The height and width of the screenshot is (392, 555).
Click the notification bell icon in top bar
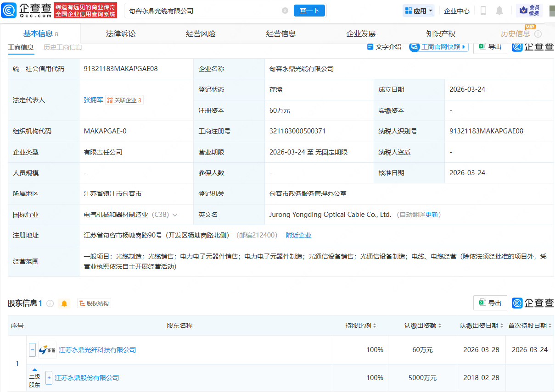point(499,10)
